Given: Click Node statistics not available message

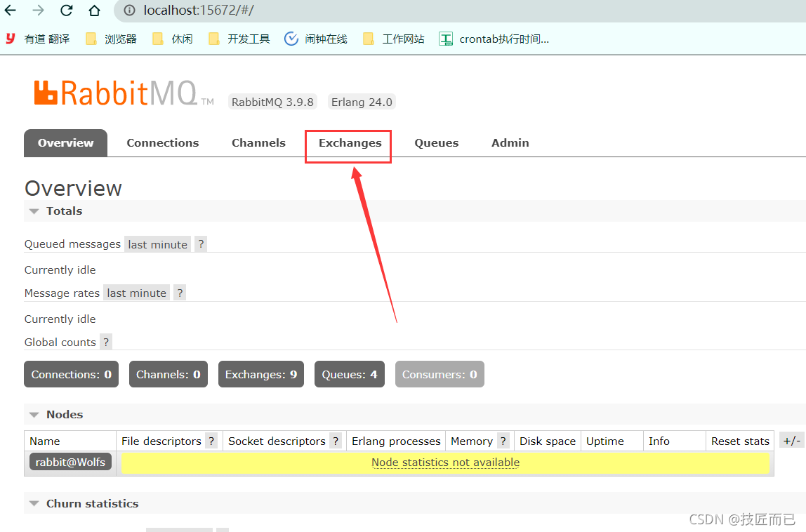Looking at the screenshot, I should pyautogui.click(x=445, y=463).
